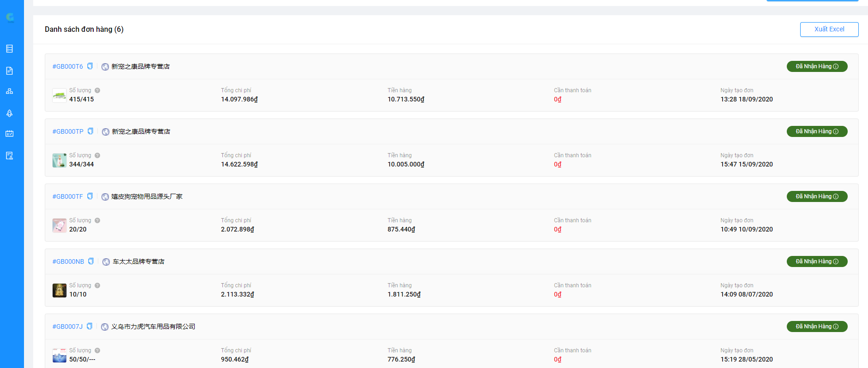Click the rocket icon in the sidebar
The height and width of the screenshot is (368, 868).
click(x=9, y=113)
